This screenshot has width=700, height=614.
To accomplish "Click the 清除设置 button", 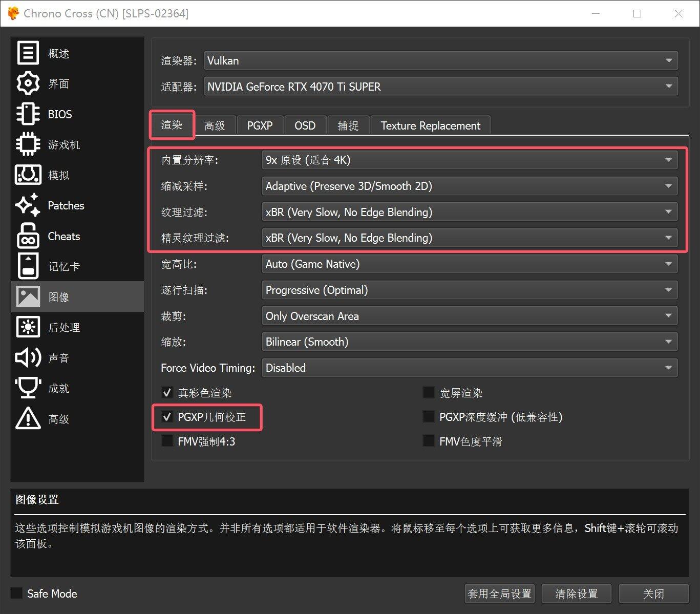I will (577, 594).
